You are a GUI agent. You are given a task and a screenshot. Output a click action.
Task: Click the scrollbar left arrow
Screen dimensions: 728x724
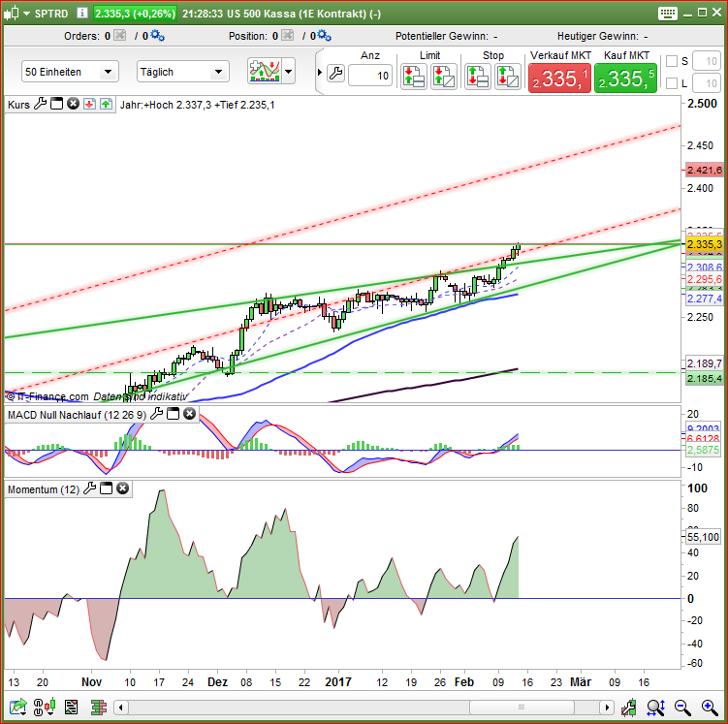pyautogui.click(x=121, y=708)
